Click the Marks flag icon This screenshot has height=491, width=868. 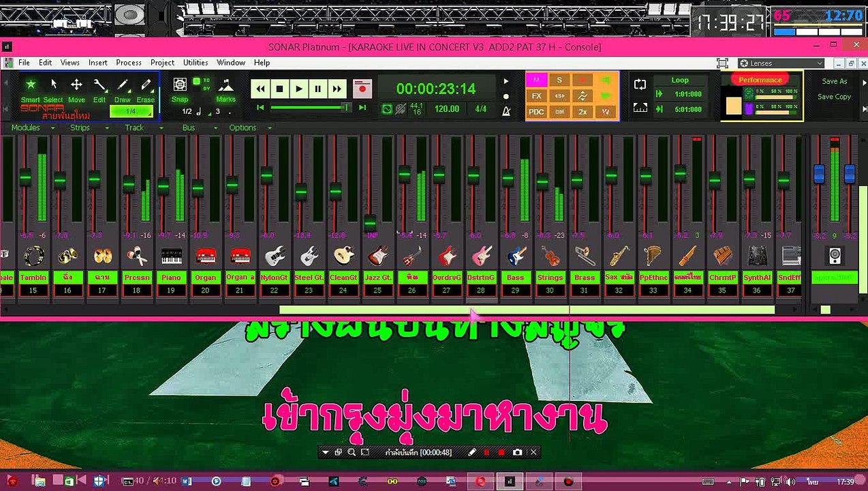(226, 85)
